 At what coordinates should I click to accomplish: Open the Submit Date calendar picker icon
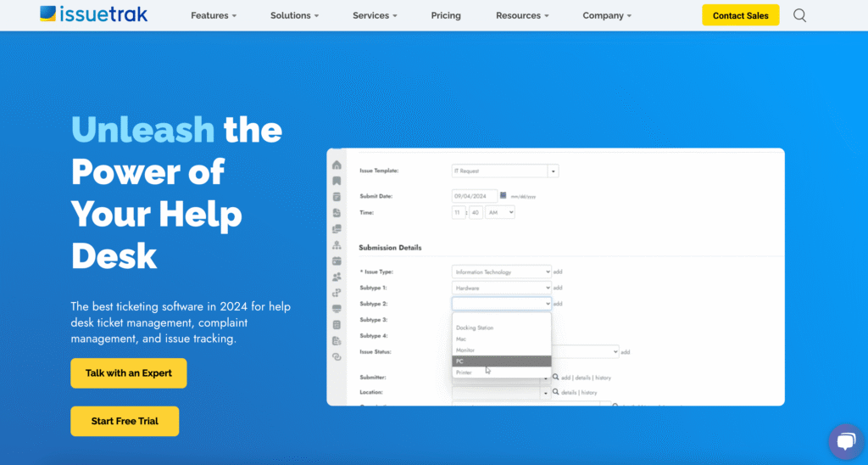504,196
